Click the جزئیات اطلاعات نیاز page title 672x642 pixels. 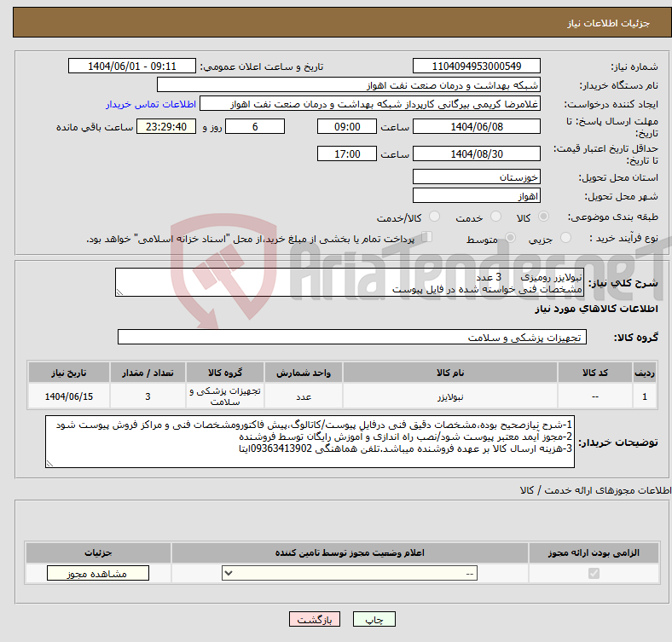(609, 23)
